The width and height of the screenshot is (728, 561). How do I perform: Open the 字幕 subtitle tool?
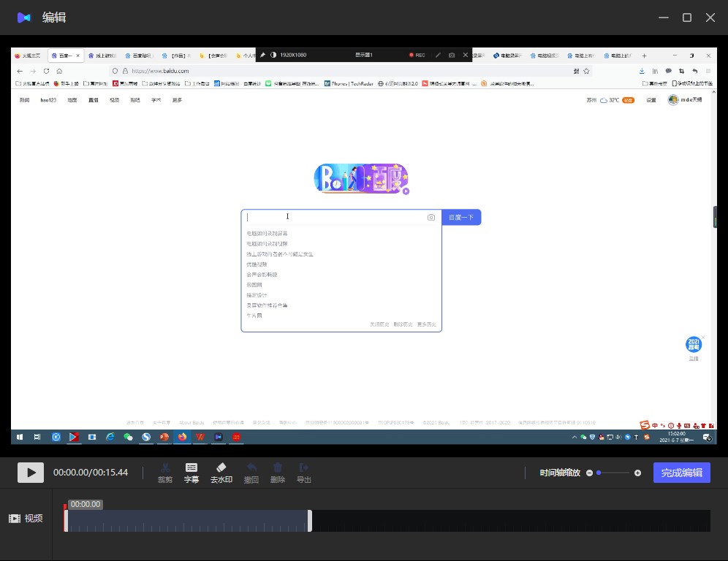(192, 473)
